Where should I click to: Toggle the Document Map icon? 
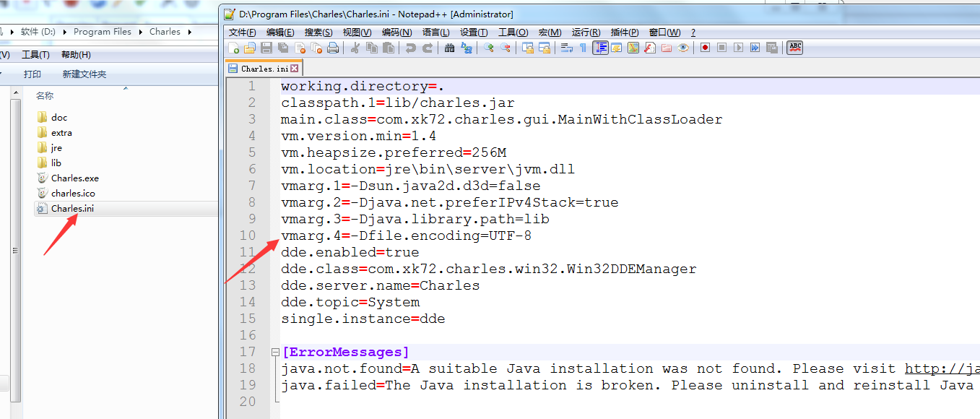pyautogui.click(x=633, y=48)
